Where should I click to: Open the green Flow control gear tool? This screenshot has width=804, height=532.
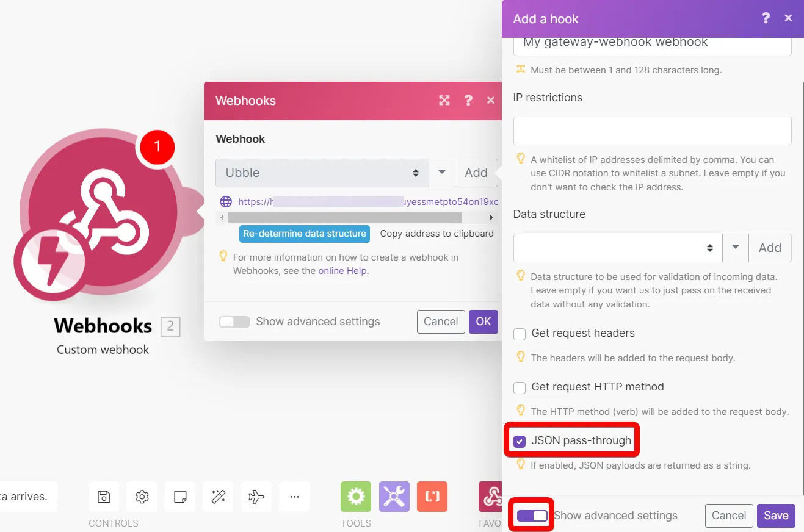coord(356,497)
